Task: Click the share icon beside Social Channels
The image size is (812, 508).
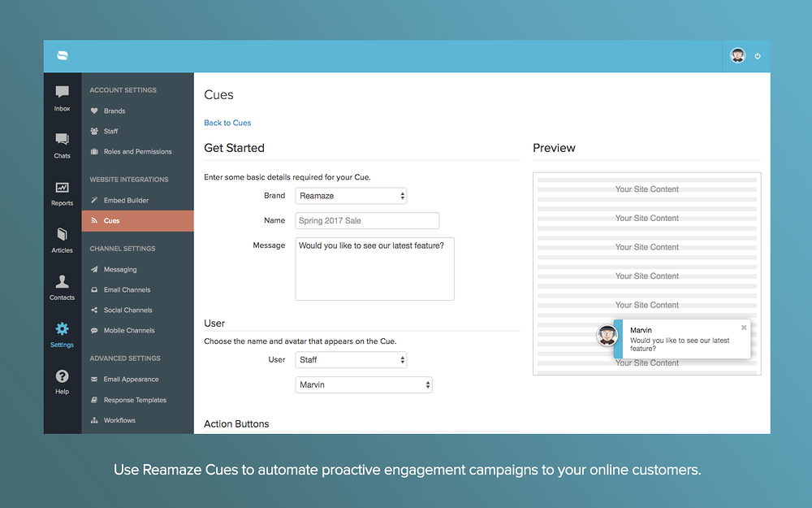Action: coord(94,310)
